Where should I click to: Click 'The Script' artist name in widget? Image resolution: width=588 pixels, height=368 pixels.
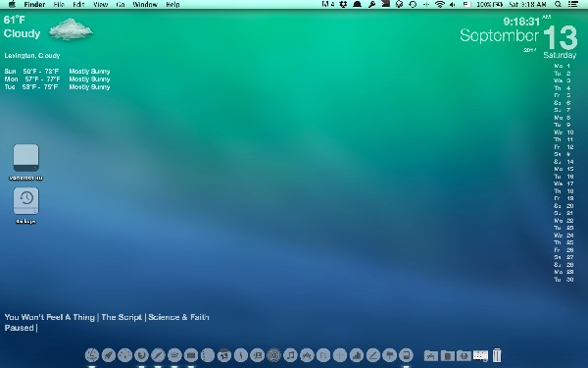point(122,317)
